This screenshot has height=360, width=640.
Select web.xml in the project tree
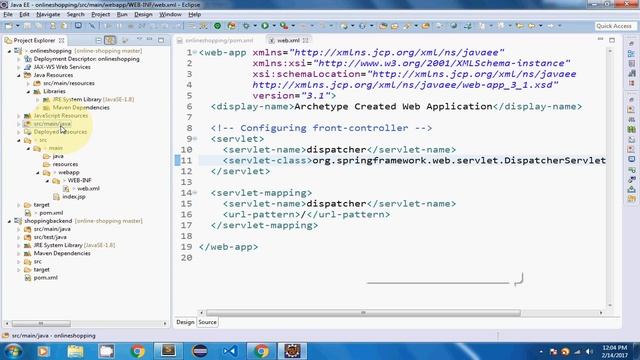pos(88,189)
